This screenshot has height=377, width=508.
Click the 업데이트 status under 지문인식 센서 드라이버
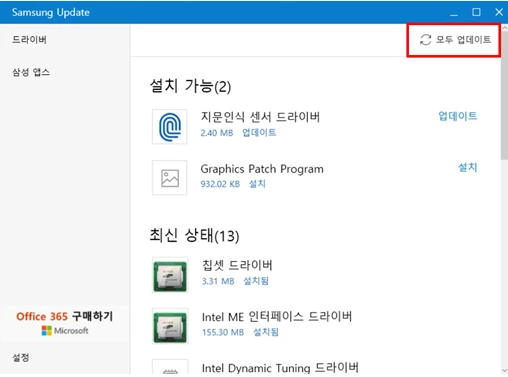(259, 133)
